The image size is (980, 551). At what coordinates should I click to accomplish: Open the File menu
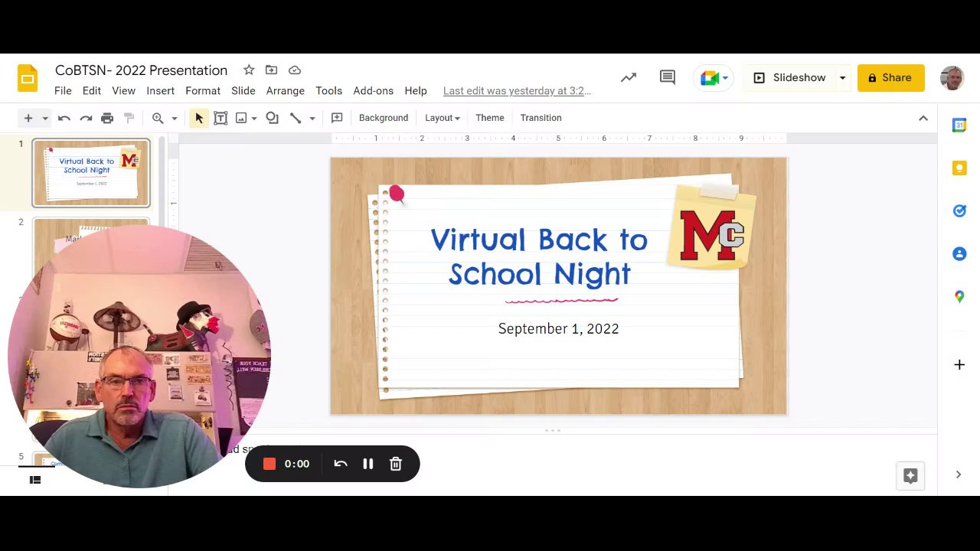(x=63, y=90)
